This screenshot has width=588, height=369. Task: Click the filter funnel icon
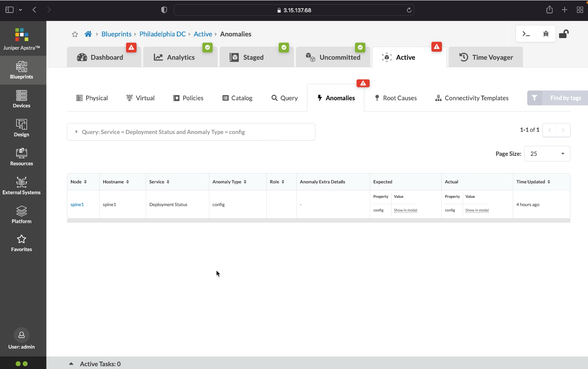pos(534,98)
